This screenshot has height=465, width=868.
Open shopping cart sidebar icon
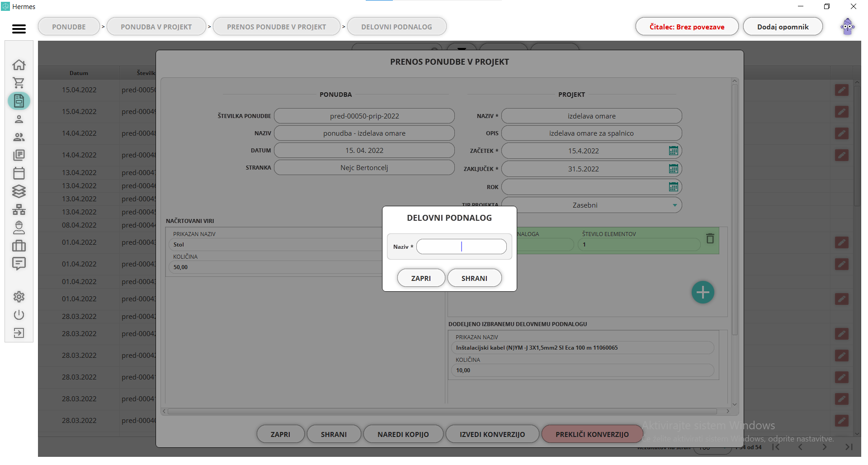(19, 83)
